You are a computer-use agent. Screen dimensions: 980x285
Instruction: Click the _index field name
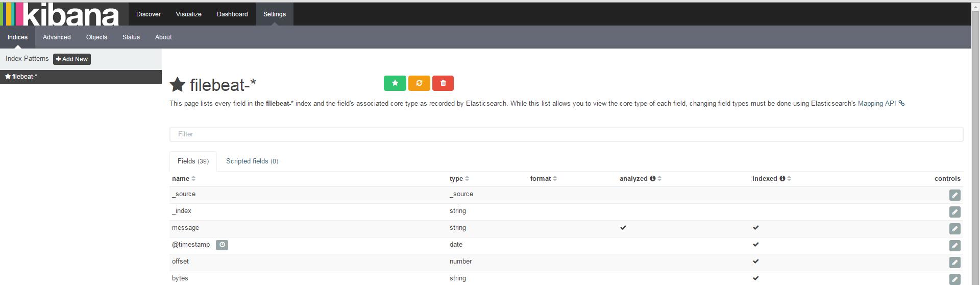[182, 211]
